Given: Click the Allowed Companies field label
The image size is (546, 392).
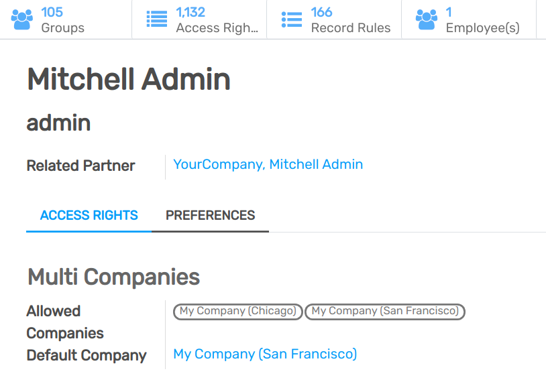Looking at the screenshot, I should click(x=66, y=322).
